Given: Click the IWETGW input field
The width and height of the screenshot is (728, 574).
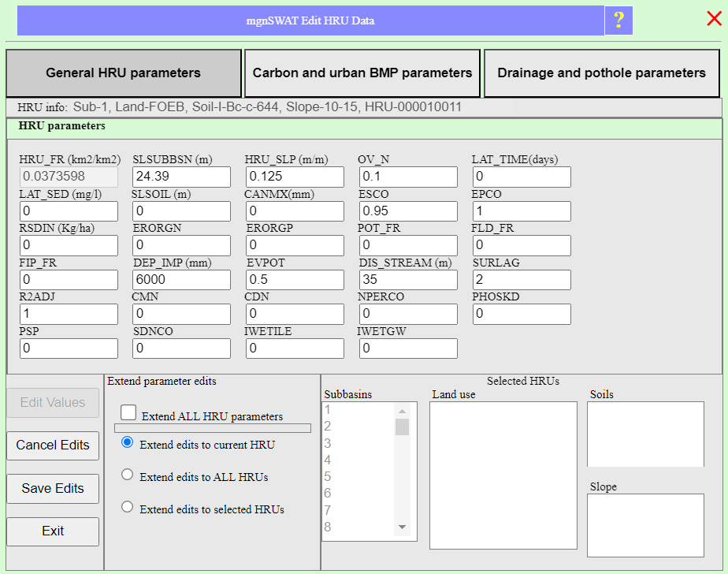Looking at the screenshot, I should [408, 348].
